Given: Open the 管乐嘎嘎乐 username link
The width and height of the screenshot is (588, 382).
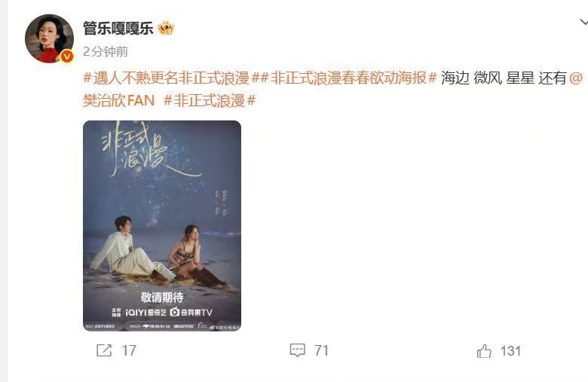Looking at the screenshot, I should click(x=118, y=29).
